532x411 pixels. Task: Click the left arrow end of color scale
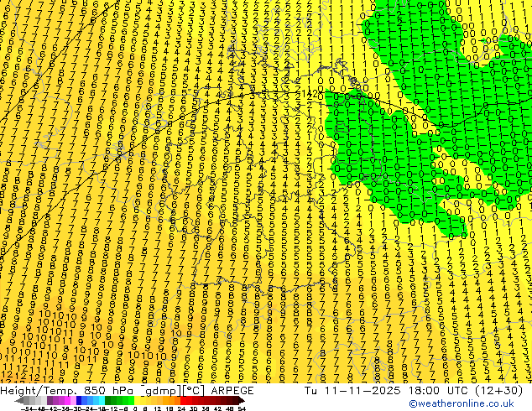tap(19, 400)
